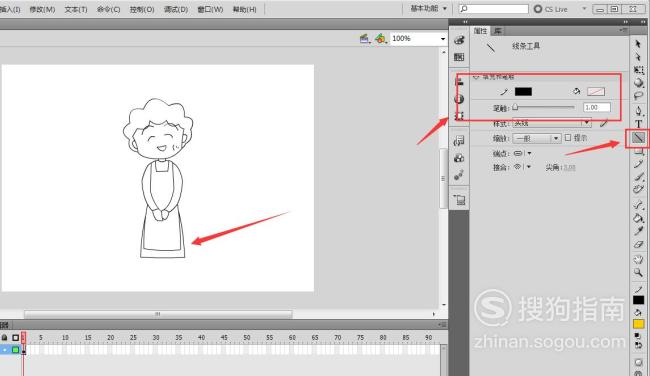This screenshot has height=376, width=650.
Task: Select the Selection arrow tool
Action: point(638,43)
